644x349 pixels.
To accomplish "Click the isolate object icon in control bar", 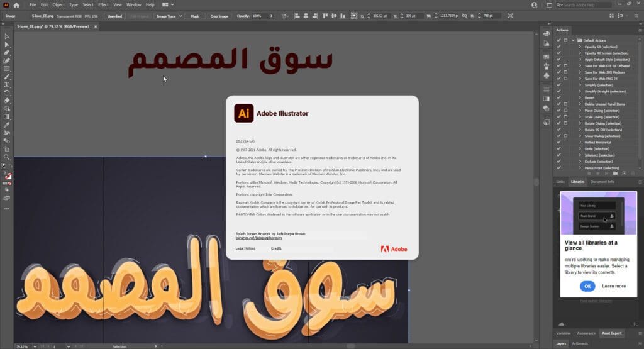I will (x=511, y=16).
